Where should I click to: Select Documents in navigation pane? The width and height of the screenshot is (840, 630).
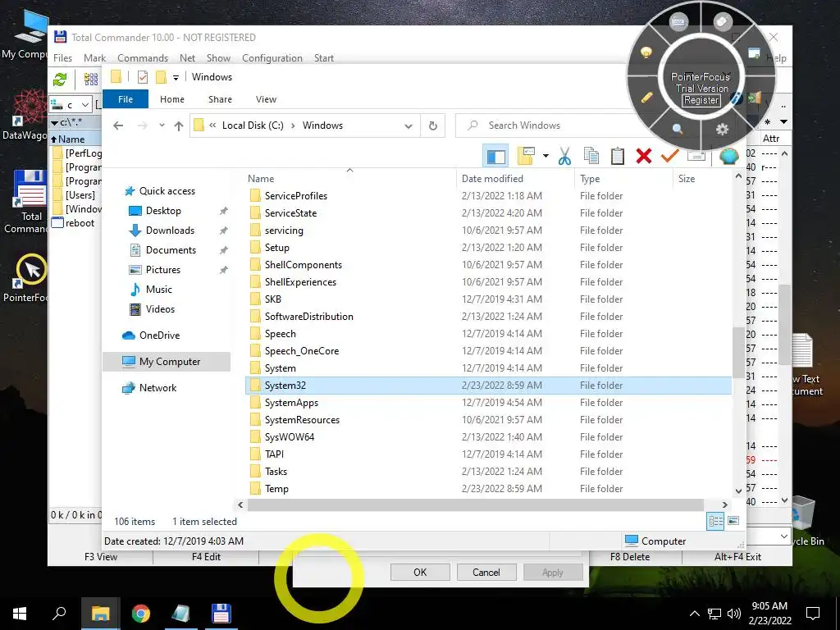click(171, 250)
